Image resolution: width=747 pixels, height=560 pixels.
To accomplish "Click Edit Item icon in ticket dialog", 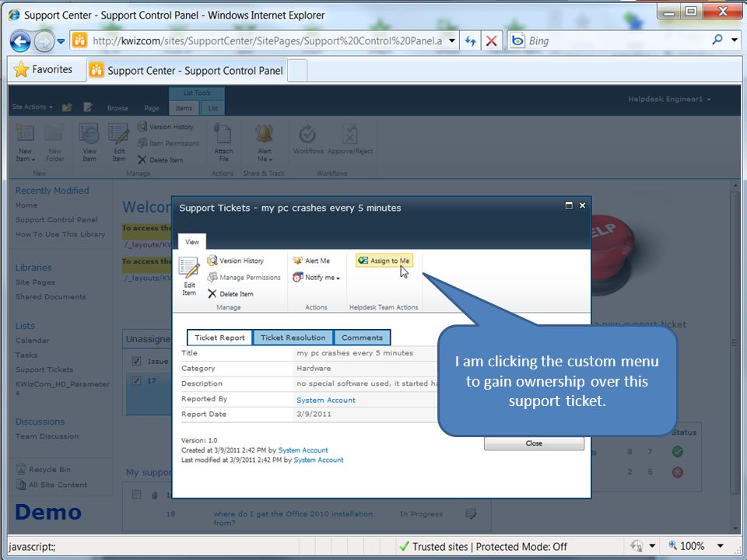I will (189, 276).
